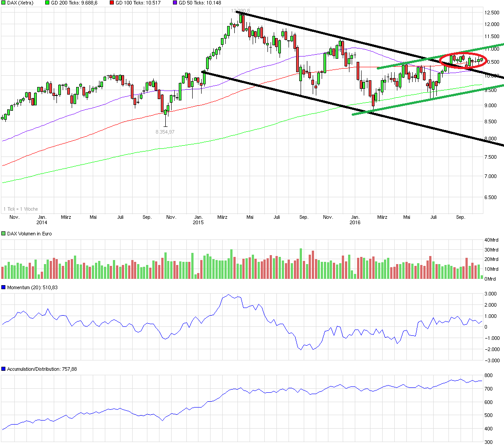The width and height of the screenshot is (504, 447).
Task: Click the 400 accumulation axis label
Action: point(489,429)
